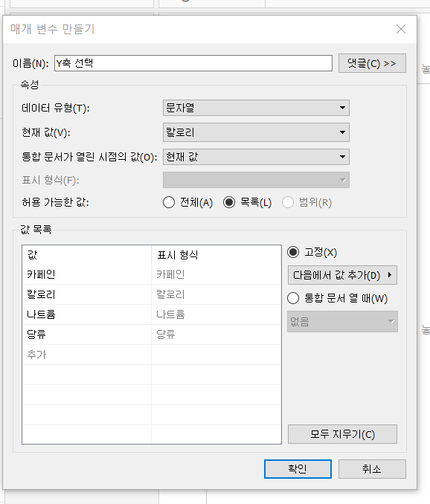Close the 매개 변수 만들기 dialog

click(x=401, y=29)
